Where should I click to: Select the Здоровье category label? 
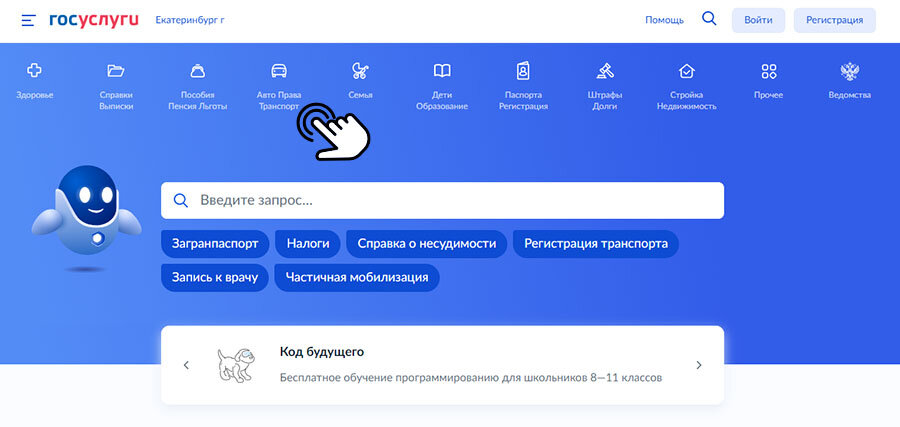point(34,95)
